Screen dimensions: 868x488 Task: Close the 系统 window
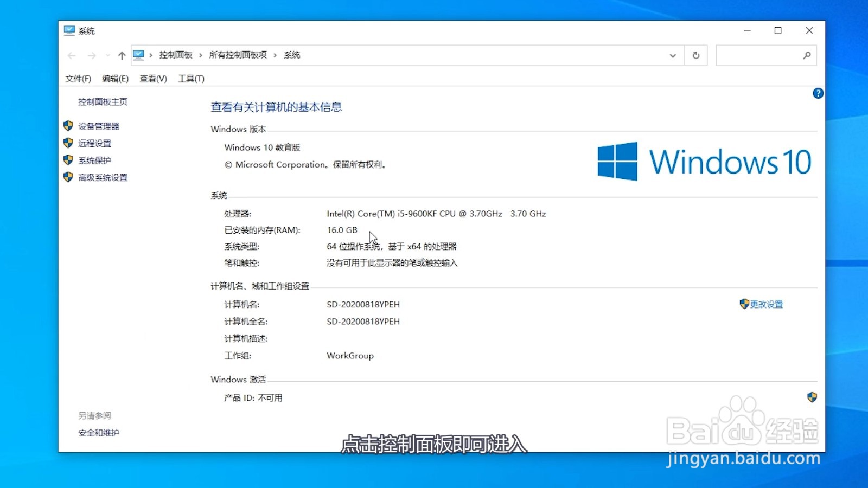[809, 30]
